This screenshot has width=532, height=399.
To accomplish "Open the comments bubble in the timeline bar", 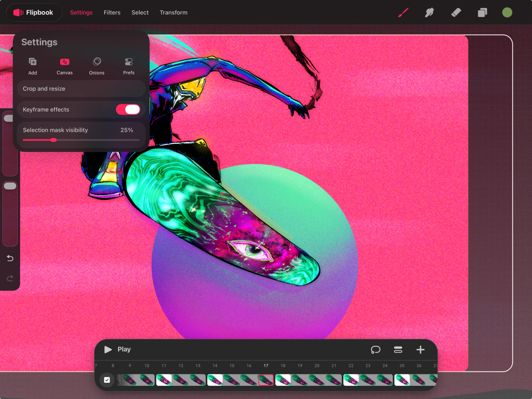I will (375, 350).
